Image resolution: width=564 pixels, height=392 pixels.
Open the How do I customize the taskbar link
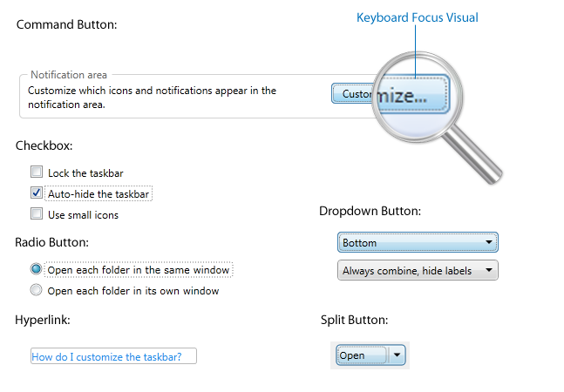point(106,357)
